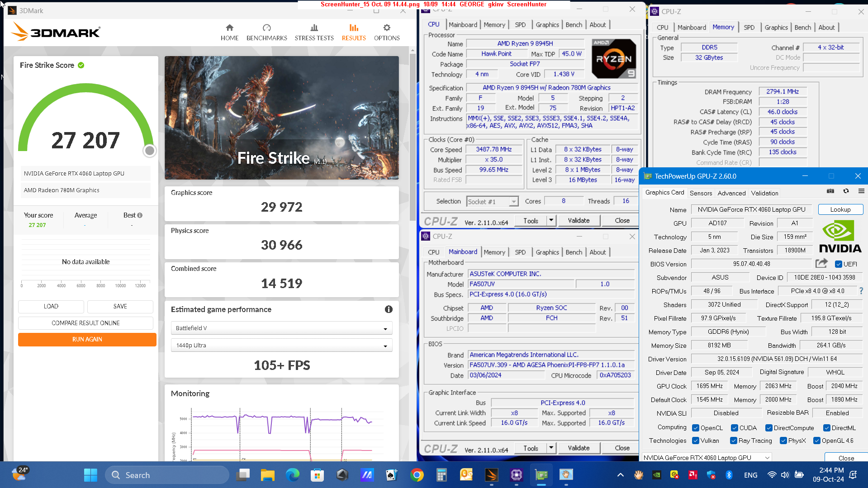
Task: Toggle the OpenCL checkbox
Action: point(696,428)
